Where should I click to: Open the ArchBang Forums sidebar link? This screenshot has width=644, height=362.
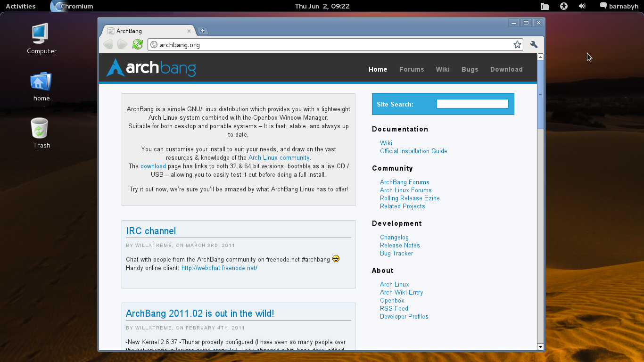tap(405, 182)
